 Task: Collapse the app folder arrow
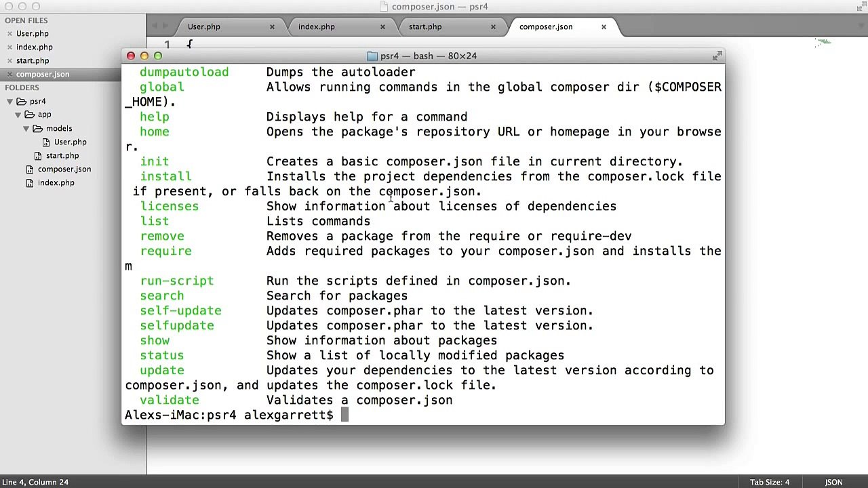pyautogui.click(x=18, y=115)
